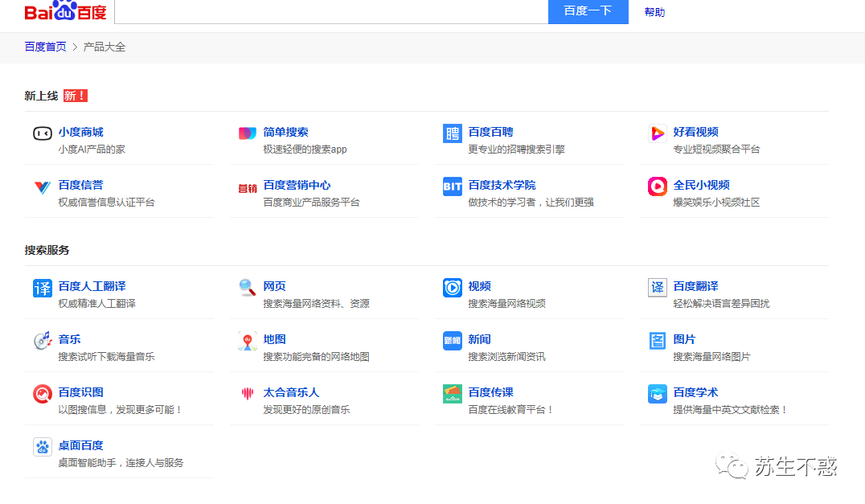Click the 简单搜索 app icon

click(x=247, y=133)
